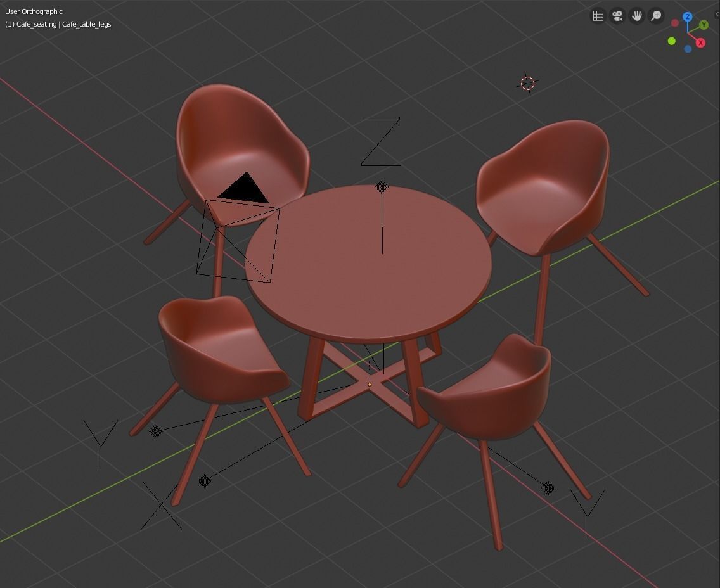Switch to camera view using camera icon
The image size is (720, 588).
(617, 16)
